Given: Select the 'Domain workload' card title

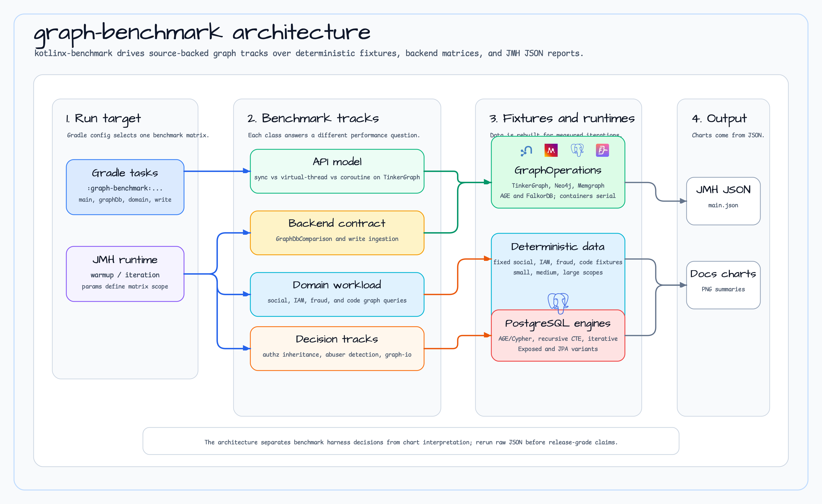Looking at the screenshot, I should pos(337,285).
